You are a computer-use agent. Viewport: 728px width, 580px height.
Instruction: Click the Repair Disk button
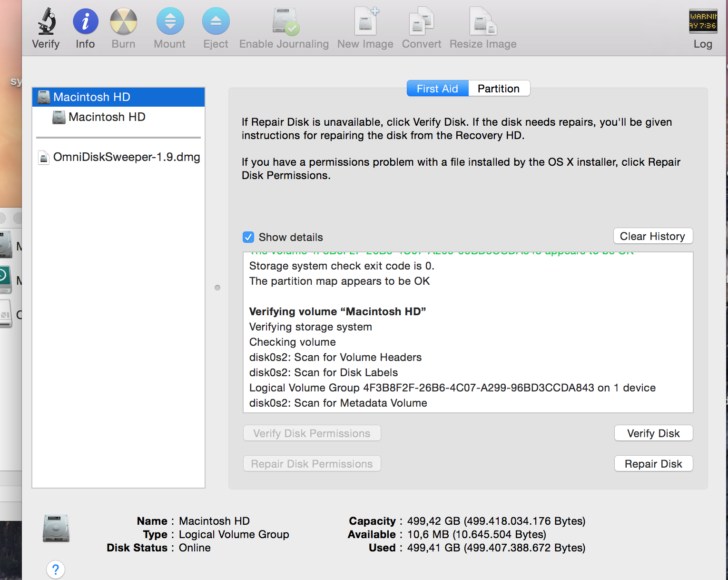tap(654, 464)
